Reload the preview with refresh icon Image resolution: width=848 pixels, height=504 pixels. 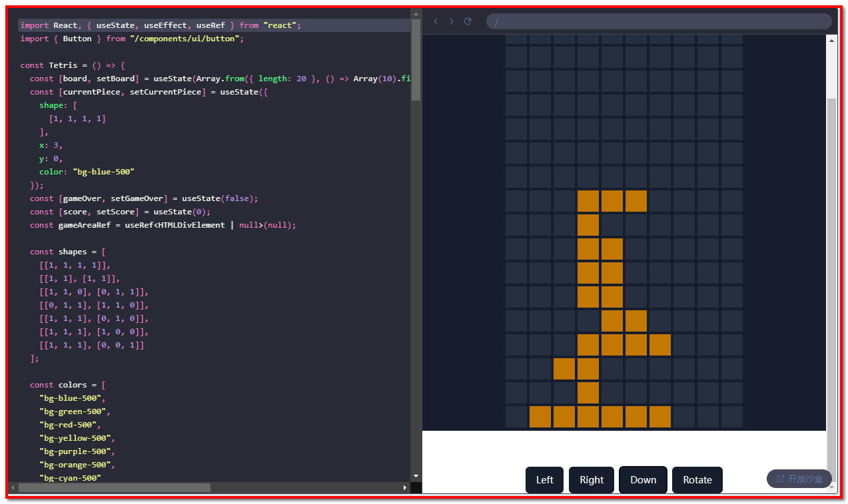point(468,21)
